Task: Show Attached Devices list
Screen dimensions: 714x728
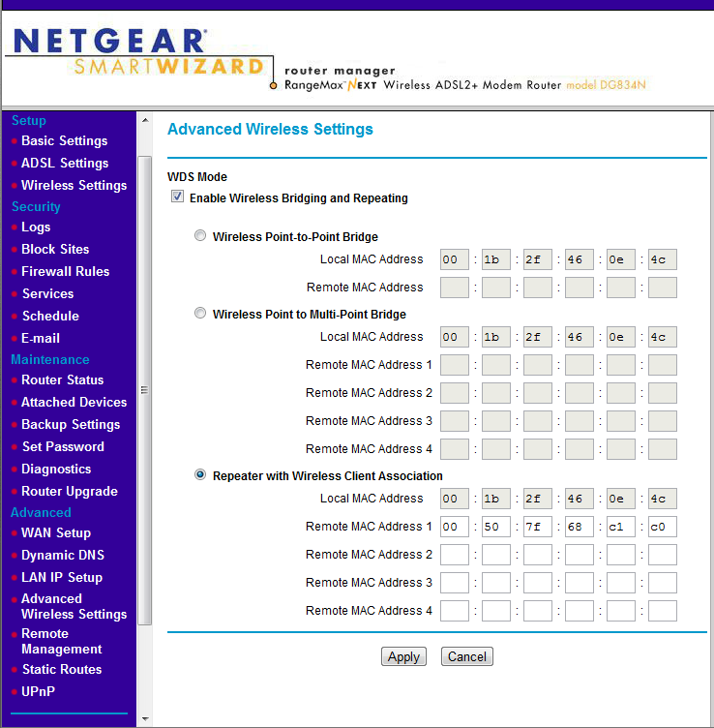Action: pos(74,402)
